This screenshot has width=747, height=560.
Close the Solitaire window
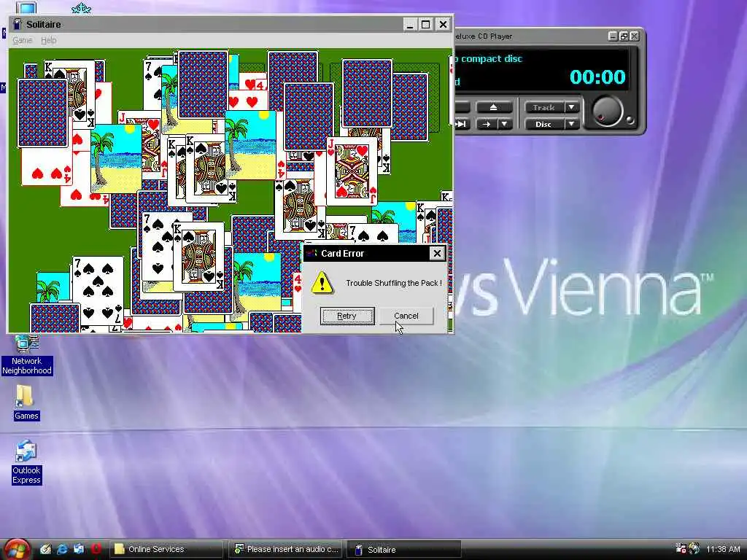tap(443, 24)
